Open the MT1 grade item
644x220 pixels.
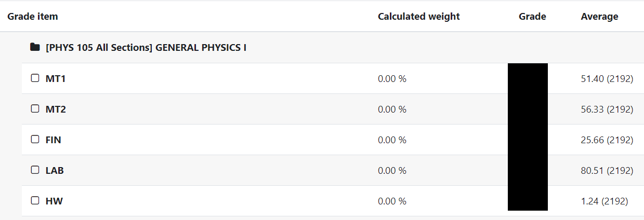pos(56,79)
